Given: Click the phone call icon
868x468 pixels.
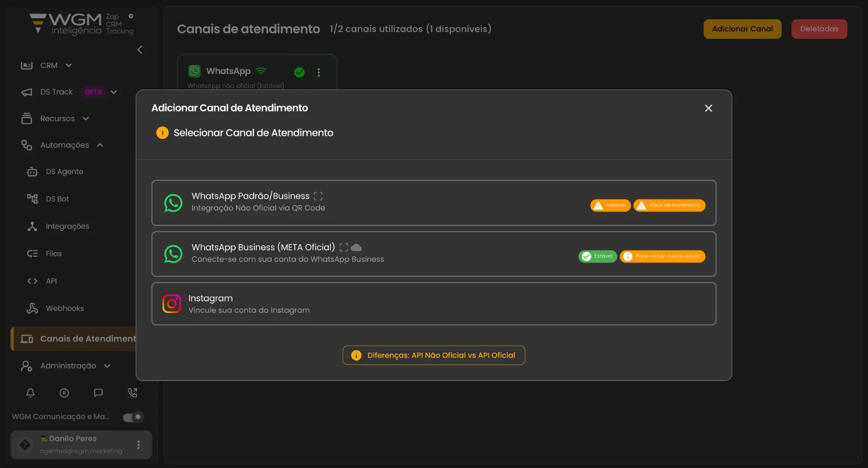Looking at the screenshot, I should (132, 393).
